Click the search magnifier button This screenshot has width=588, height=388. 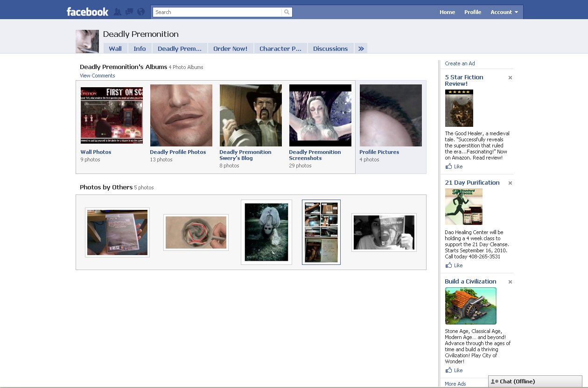pyautogui.click(x=287, y=12)
